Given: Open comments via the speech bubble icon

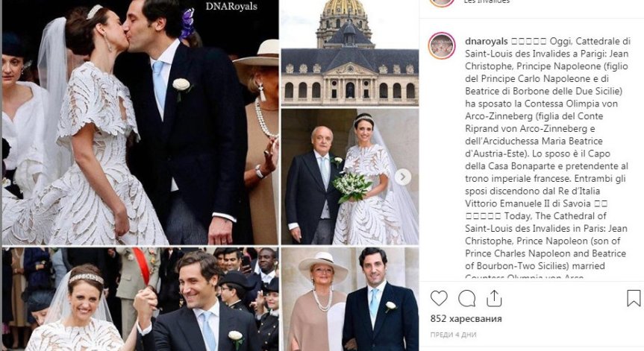Looking at the screenshot, I should [x=466, y=298].
